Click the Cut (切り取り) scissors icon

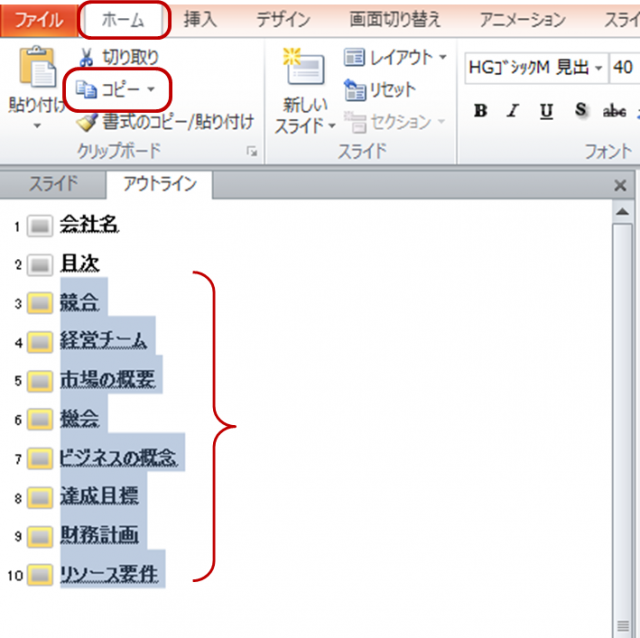(86, 58)
